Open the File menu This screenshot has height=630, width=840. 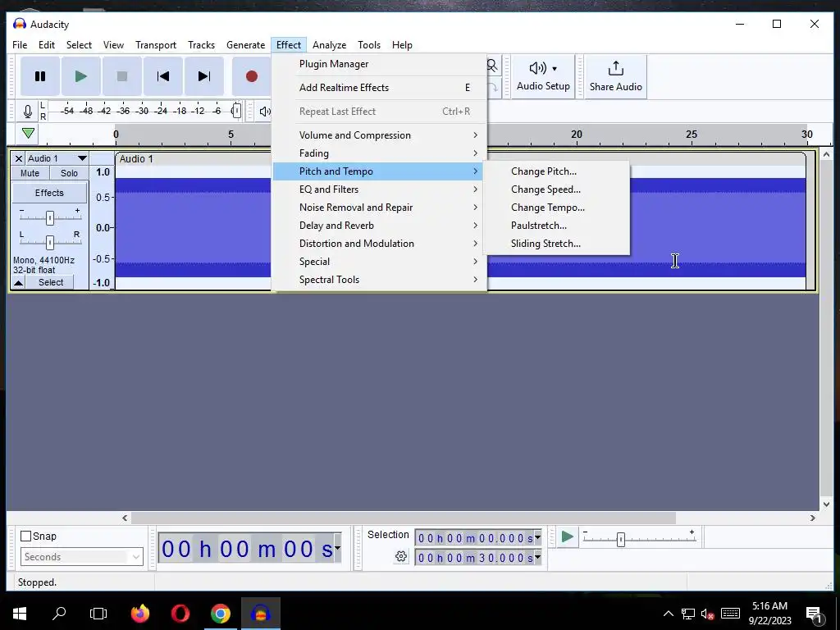(x=20, y=45)
